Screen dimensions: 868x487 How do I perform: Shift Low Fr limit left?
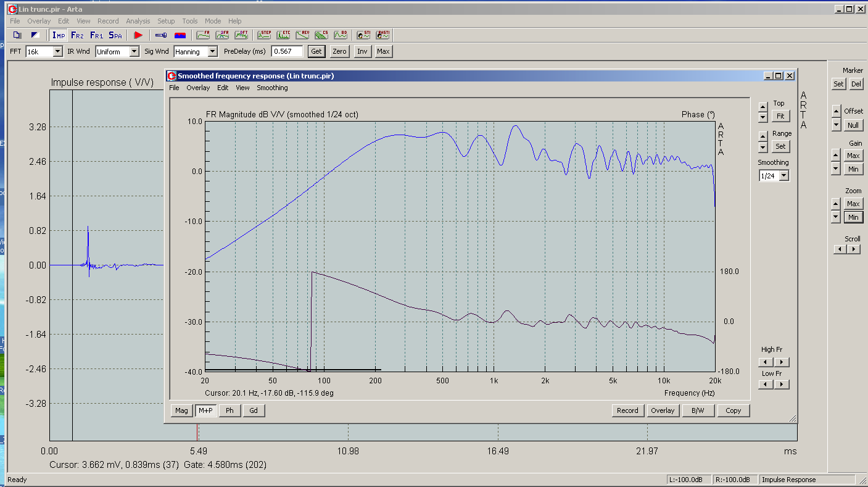tap(766, 384)
